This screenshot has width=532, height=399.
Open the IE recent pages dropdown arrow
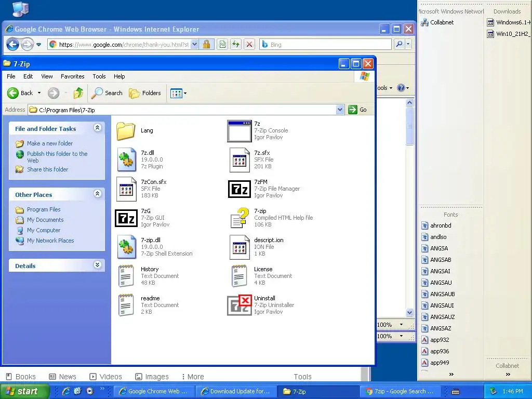[x=38, y=45]
